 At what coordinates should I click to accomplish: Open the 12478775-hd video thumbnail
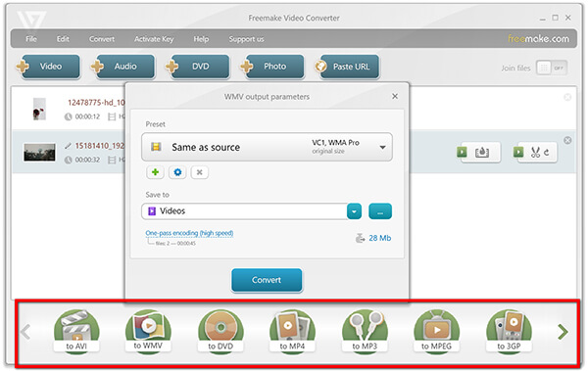[x=39, y=109]
